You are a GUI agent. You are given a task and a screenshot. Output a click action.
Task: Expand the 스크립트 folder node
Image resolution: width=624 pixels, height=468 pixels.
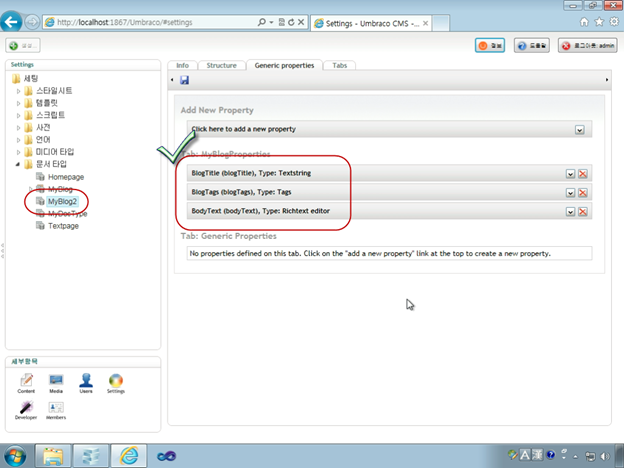(18, 115)
